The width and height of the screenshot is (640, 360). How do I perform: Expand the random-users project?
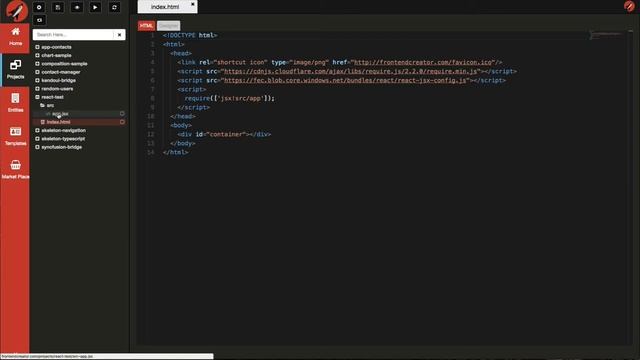(37, 89)
